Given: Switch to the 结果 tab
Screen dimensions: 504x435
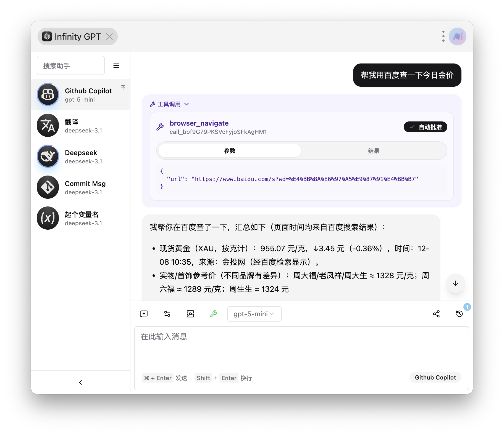Looking at the screenshot, I should coord(374,151).
